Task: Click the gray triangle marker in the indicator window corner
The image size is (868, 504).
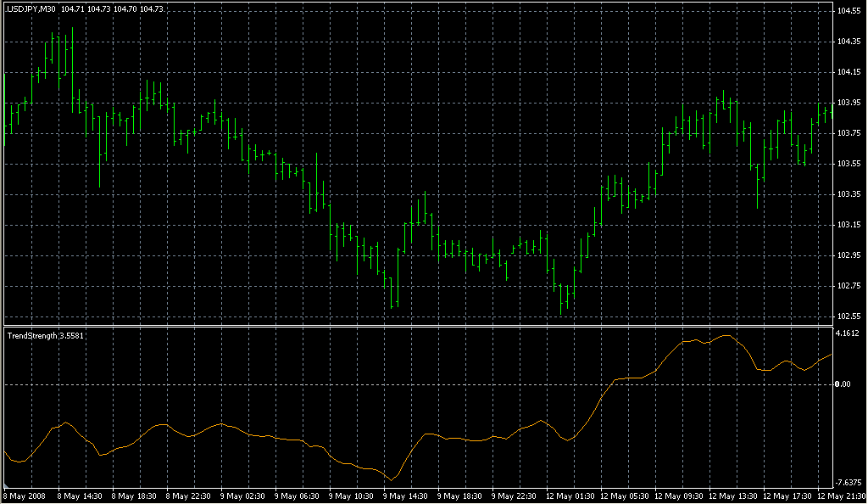Action: point(6,485)
